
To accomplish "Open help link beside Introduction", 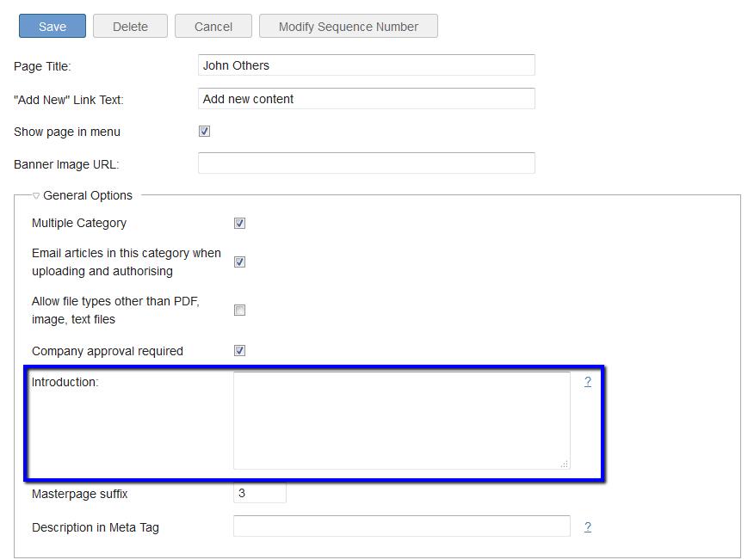I will (x=588, y=381).
